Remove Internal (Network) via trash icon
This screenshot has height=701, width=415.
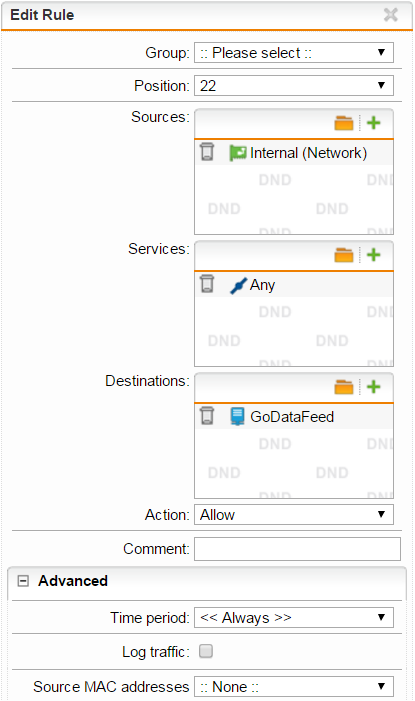(x=207, y=152)
